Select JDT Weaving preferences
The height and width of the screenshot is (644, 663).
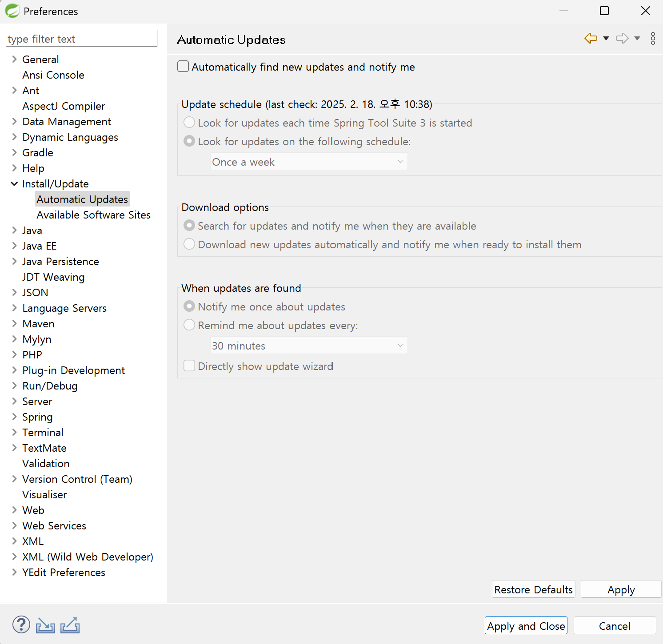point(53,277)
